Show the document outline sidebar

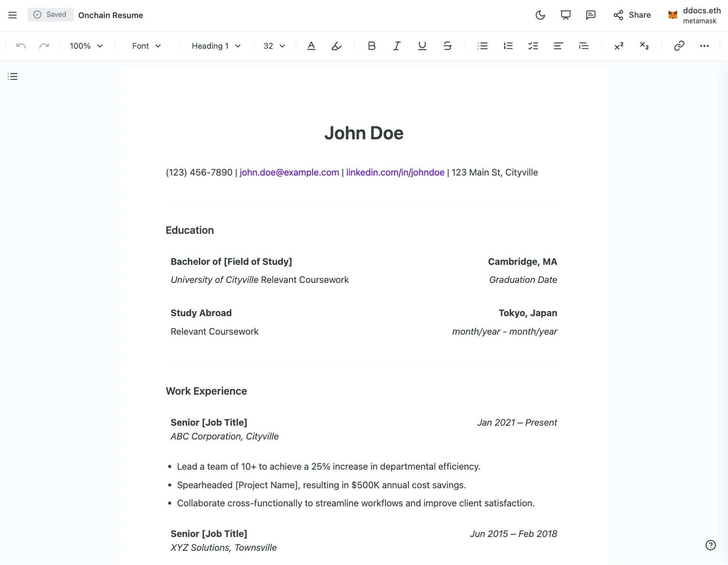coord(13,76)
